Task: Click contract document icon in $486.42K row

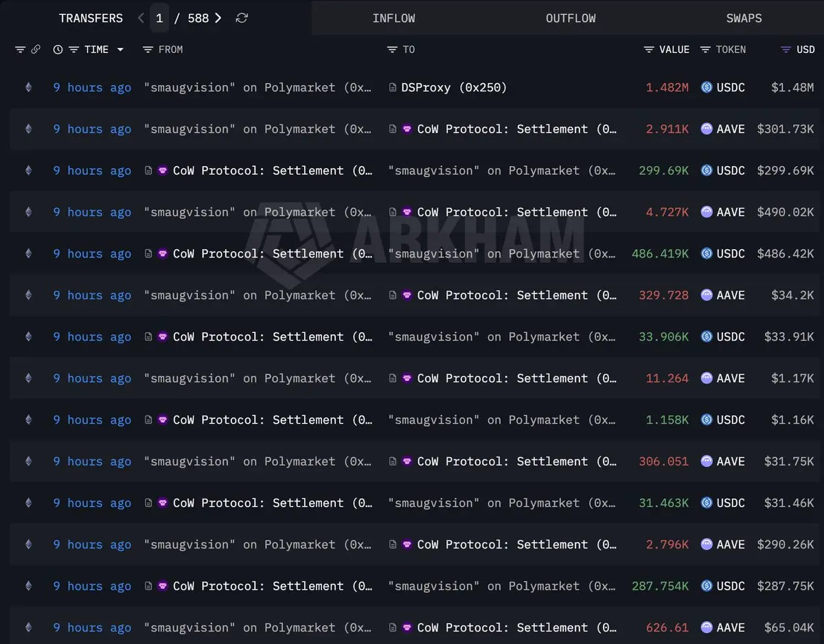Action: tap(148, 253)
